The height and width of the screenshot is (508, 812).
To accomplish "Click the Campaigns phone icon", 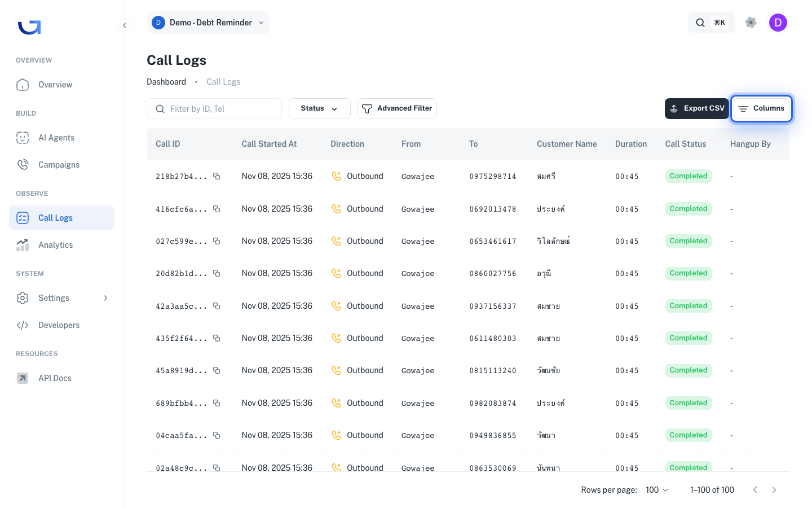I will 23,165.
